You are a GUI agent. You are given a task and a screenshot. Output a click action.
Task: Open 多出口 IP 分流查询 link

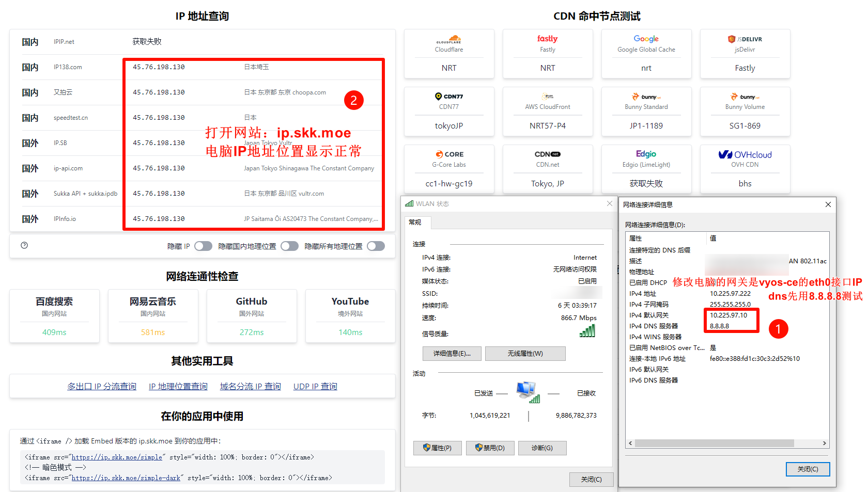[x=102, y=387]
